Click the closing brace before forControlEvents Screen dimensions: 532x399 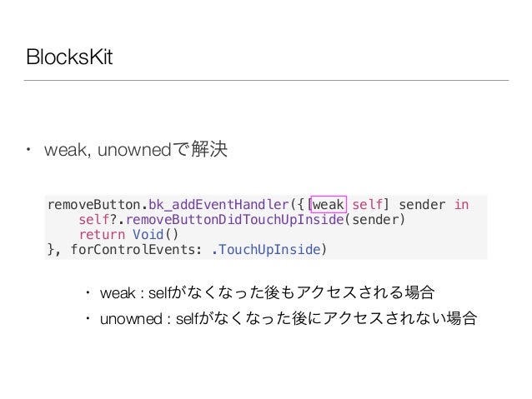(51, 250)
